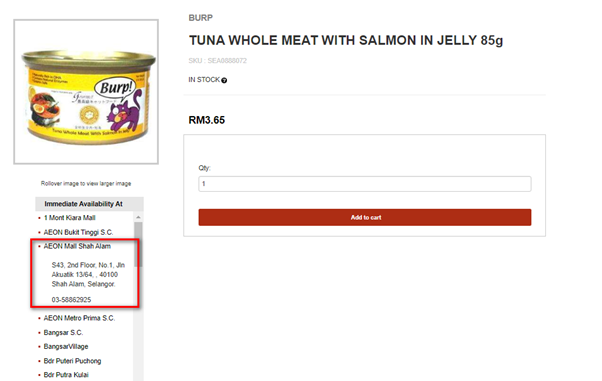Click the phone number 03-58862925
Image resolution: width=602 pixels, height=381 pixels.
pos(71,300)
